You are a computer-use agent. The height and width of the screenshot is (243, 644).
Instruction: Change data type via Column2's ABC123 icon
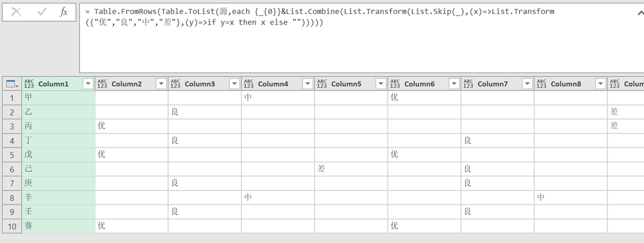pos(102,84)
